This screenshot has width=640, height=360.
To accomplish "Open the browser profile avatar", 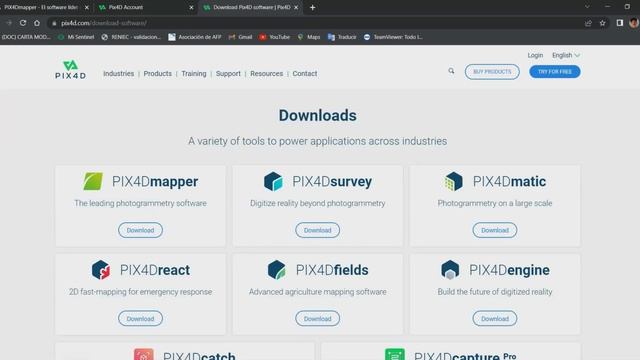I will click(x=634, y=23).
